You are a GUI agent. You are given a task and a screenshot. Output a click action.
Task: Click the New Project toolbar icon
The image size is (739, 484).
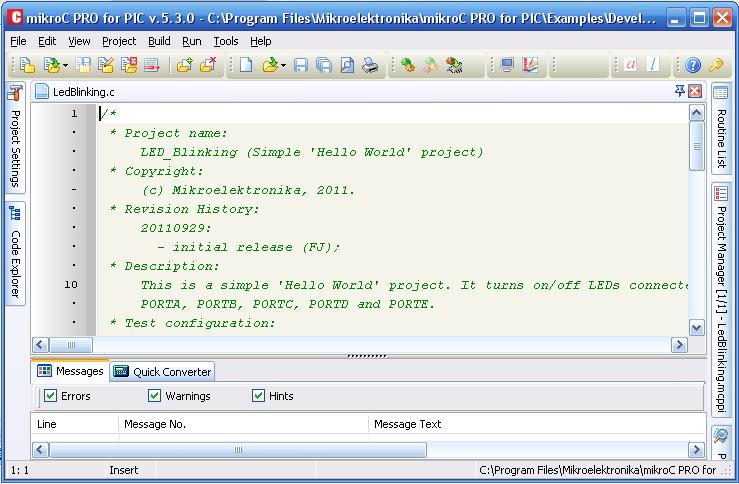coord(27,65)
